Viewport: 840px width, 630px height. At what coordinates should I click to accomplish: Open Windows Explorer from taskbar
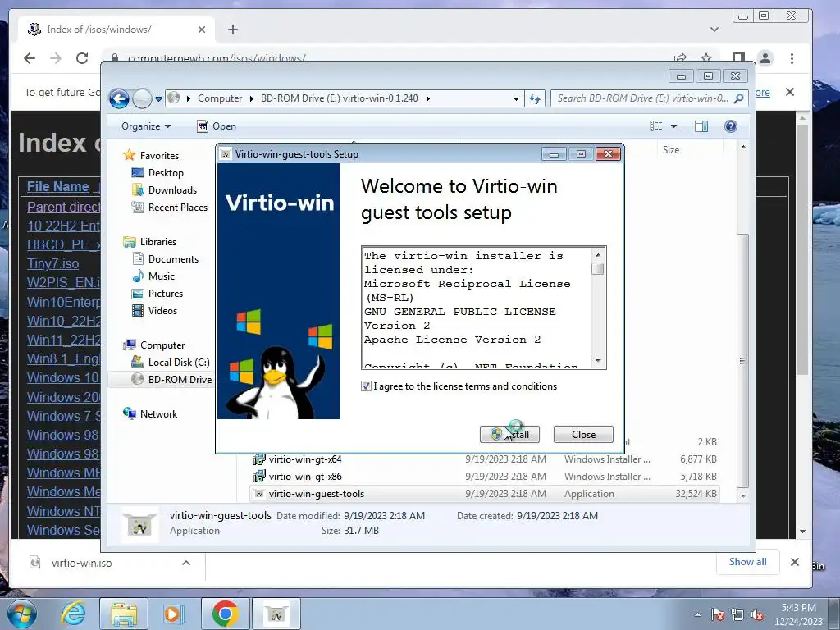pyautogui.click(x=124, y=614)
